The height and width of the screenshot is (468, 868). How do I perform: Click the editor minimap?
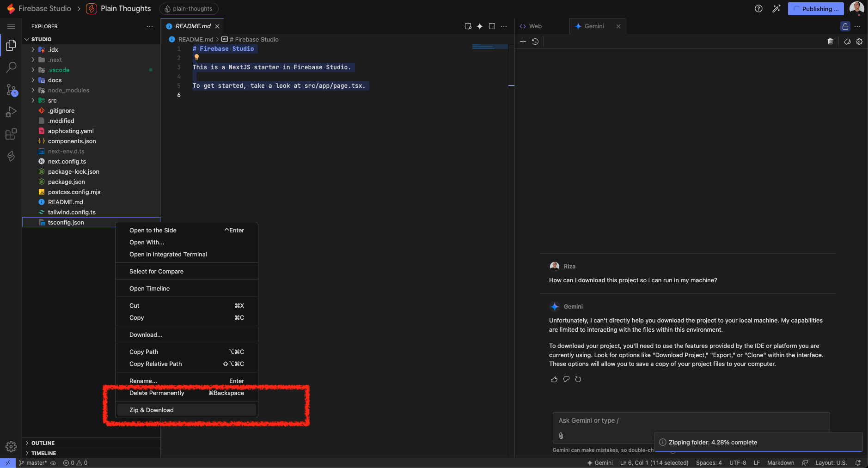coord(490,47)
